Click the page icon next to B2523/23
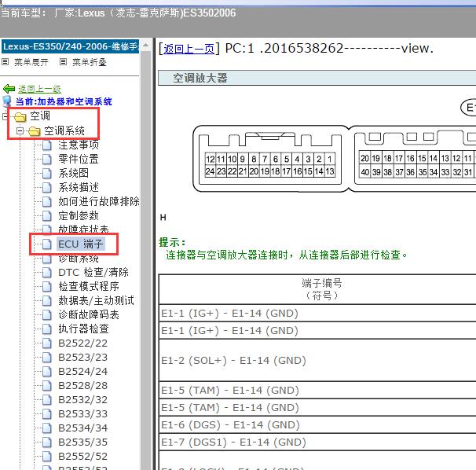 coord(47,358)
